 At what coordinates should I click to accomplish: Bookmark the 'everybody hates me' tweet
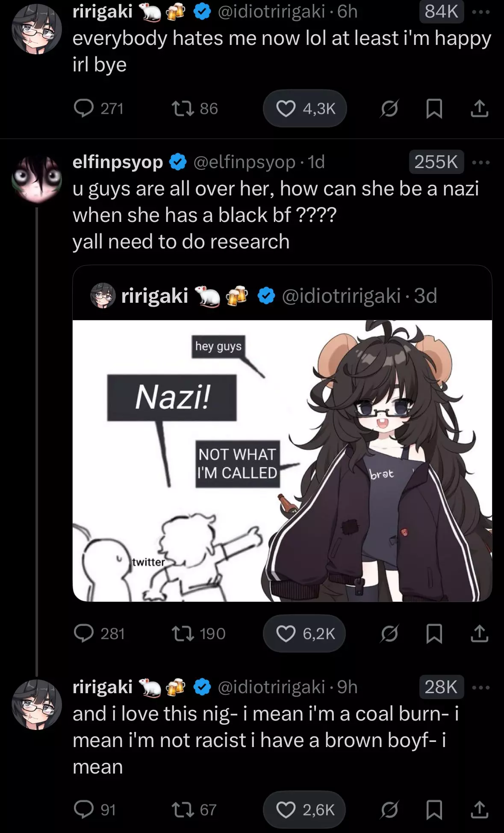coord(434,108)
